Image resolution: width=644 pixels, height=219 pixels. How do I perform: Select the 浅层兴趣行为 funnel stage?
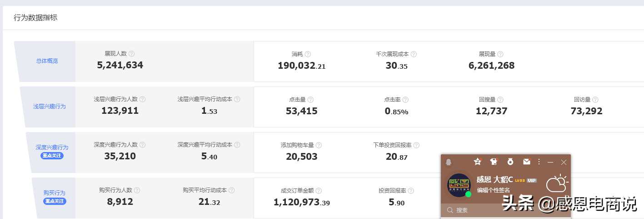point(49,107)
